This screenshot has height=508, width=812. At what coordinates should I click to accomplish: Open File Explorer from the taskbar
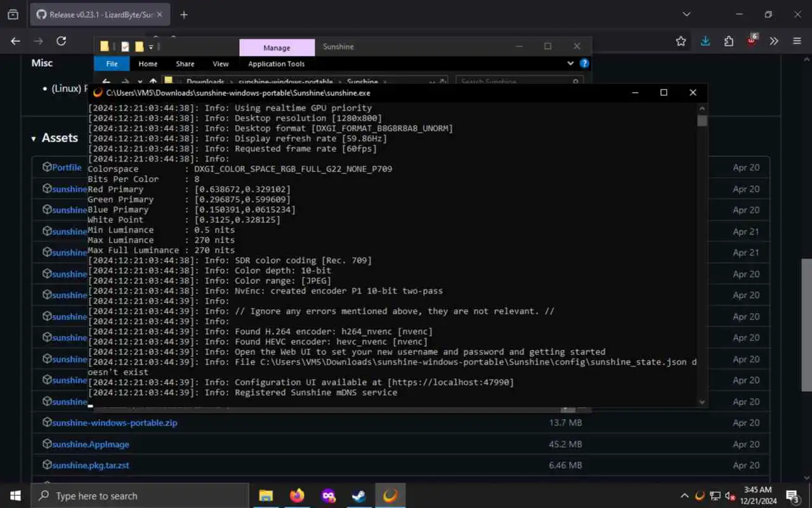point(266,496)
